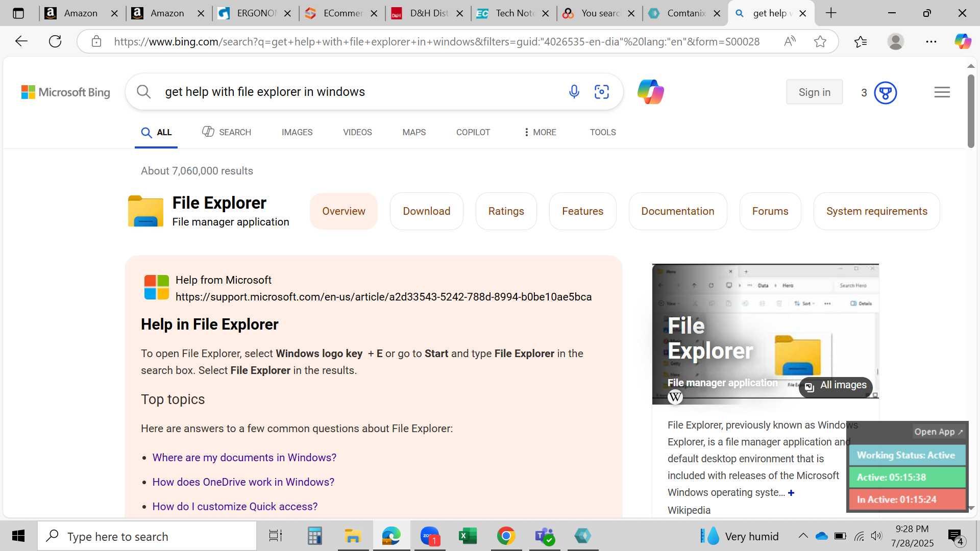Select the Documentation pill

pos(678,211)
